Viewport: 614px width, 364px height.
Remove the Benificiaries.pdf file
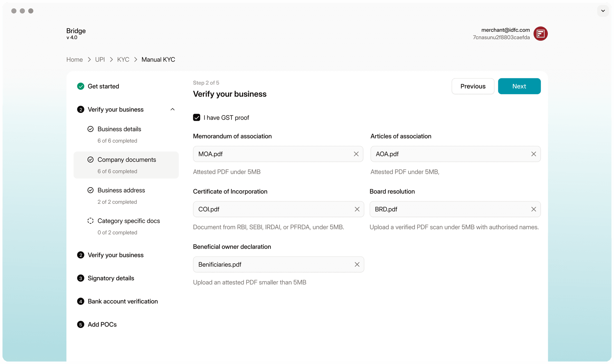coord(357,265)
